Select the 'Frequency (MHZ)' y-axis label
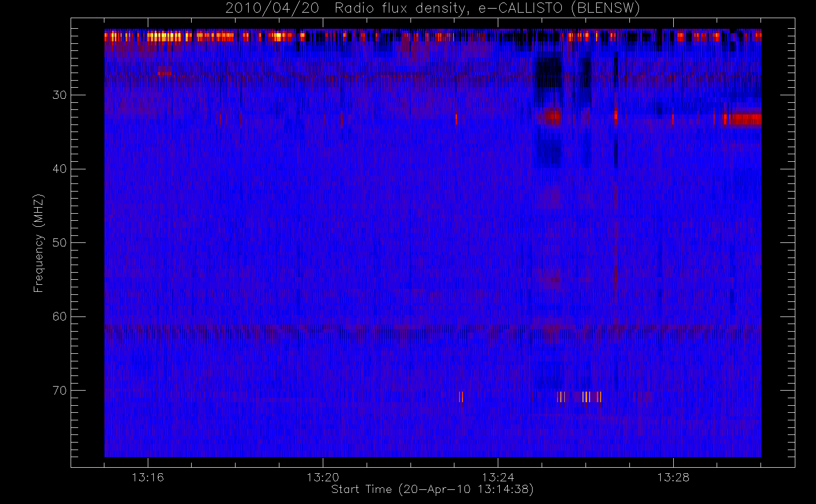 (38, 243)
